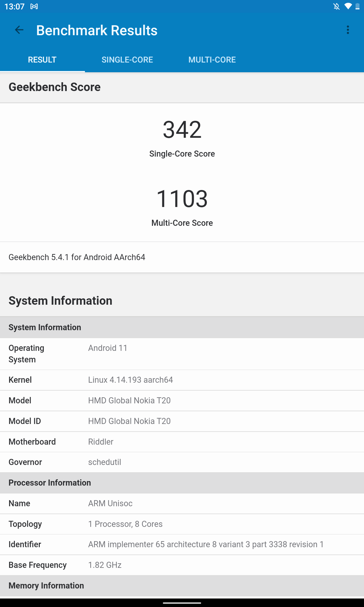Switch to the SINGLE-CORE tab
Image resolution: width=364 pixels, height=607 pixels.
click(127, 60)
